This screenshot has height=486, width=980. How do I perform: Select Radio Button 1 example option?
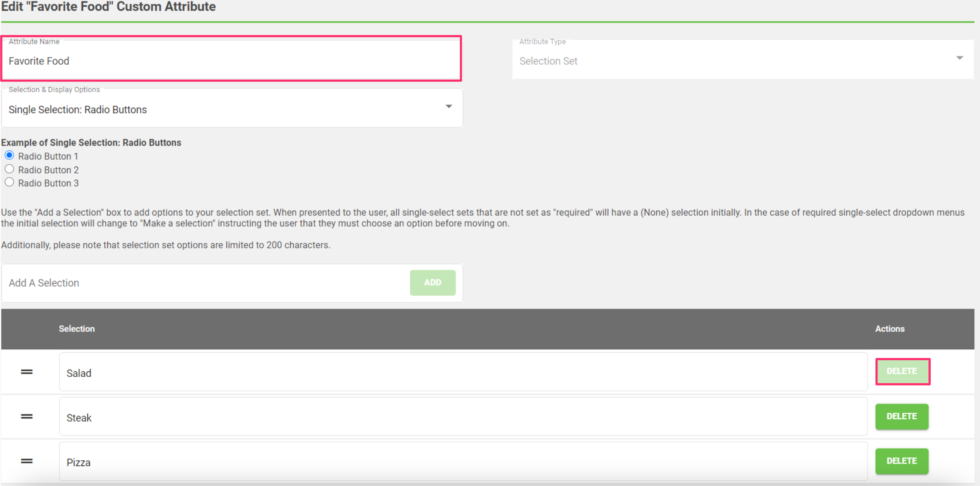pyautogui.click(x=10, y=155)
